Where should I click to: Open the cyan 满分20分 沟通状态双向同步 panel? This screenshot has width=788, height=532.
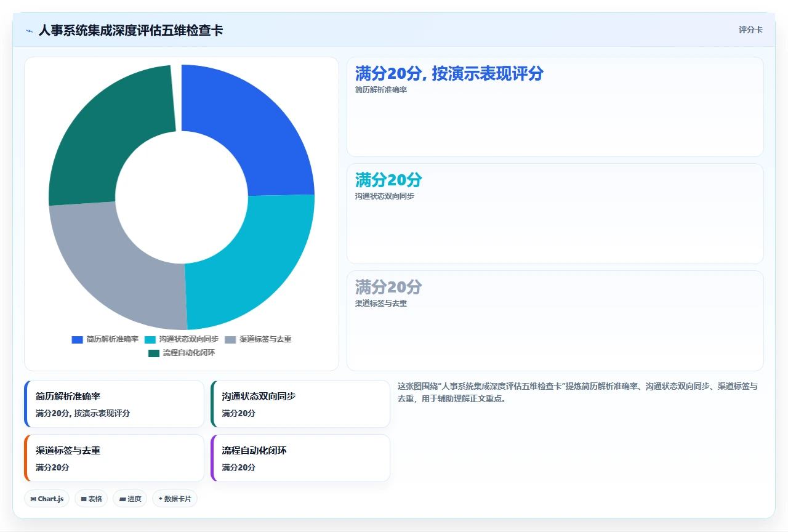pos(555,214)
